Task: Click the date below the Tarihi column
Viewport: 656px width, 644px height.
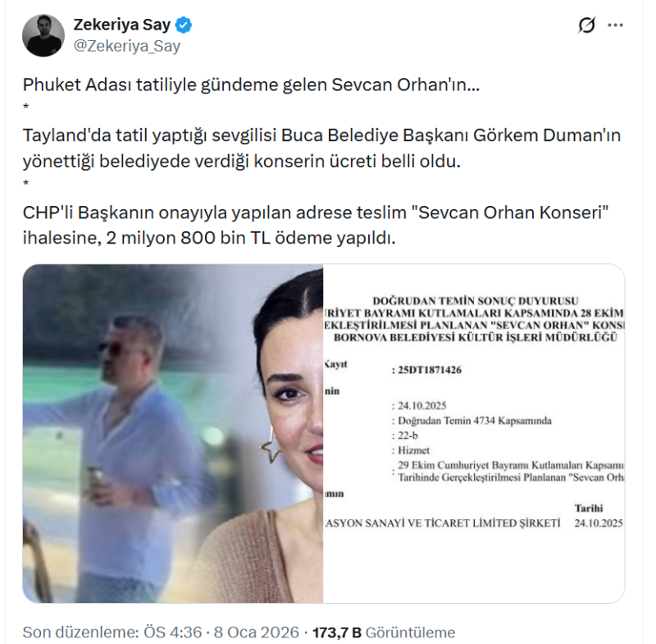Action: click(599, 523)
